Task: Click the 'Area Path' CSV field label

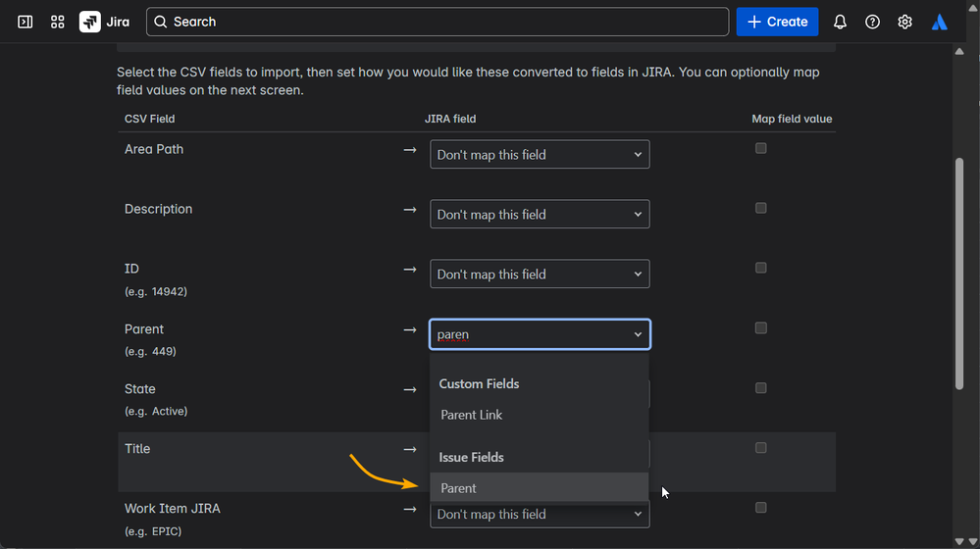Action: (x=154, y=149)
